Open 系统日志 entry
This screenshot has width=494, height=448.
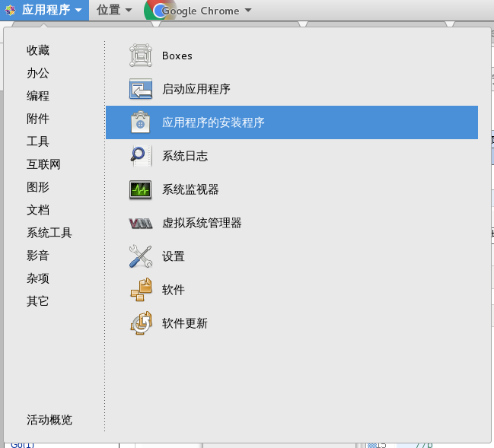[x=292, y=156]
